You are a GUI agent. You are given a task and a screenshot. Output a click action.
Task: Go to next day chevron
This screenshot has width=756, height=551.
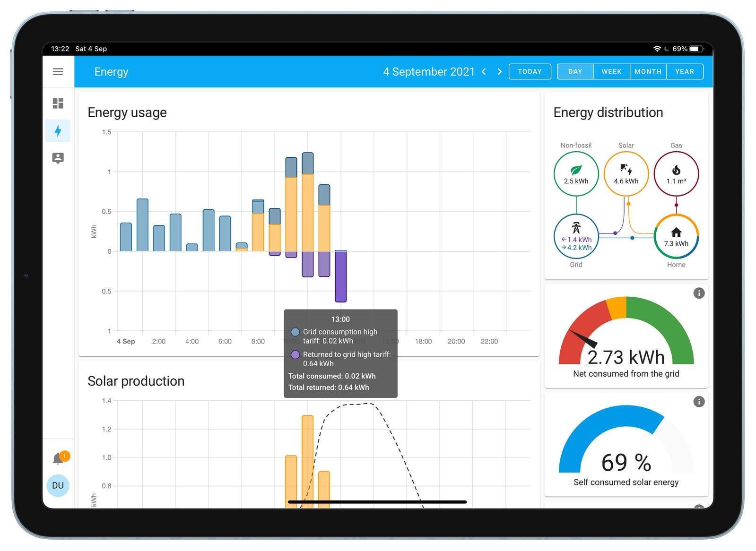click(499, 71)
